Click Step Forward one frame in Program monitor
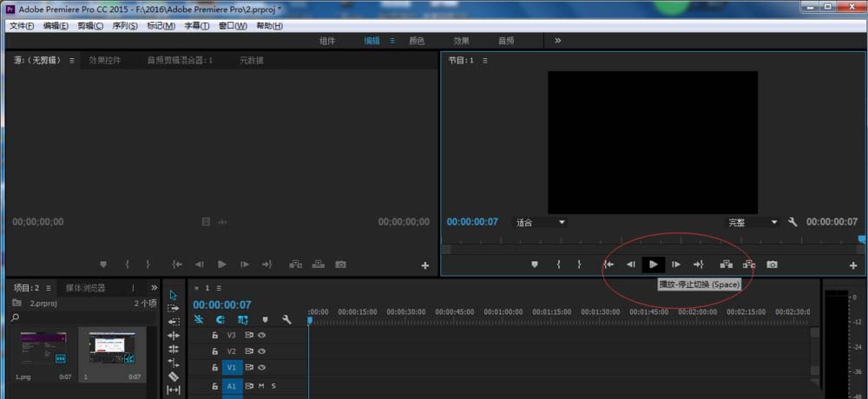Screen dimensions: 868x399 click(675, 265)
